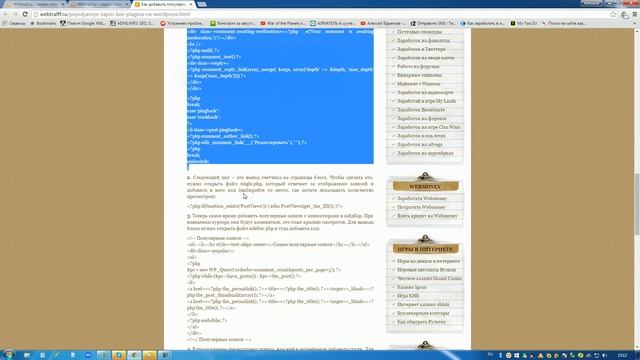The width and height of the screenshot is (640, 360).
Task: Open sidebar link 'Игры на деньги в интернете'
Action: 428,261
